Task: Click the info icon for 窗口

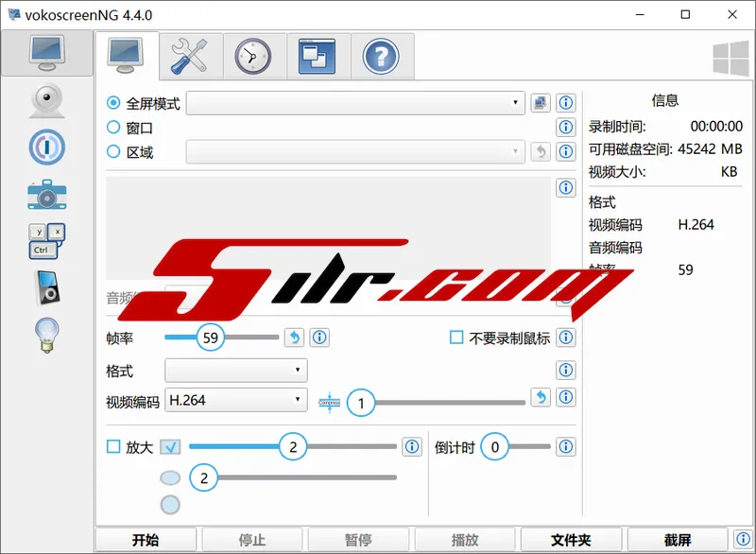Action: (566, 128)
